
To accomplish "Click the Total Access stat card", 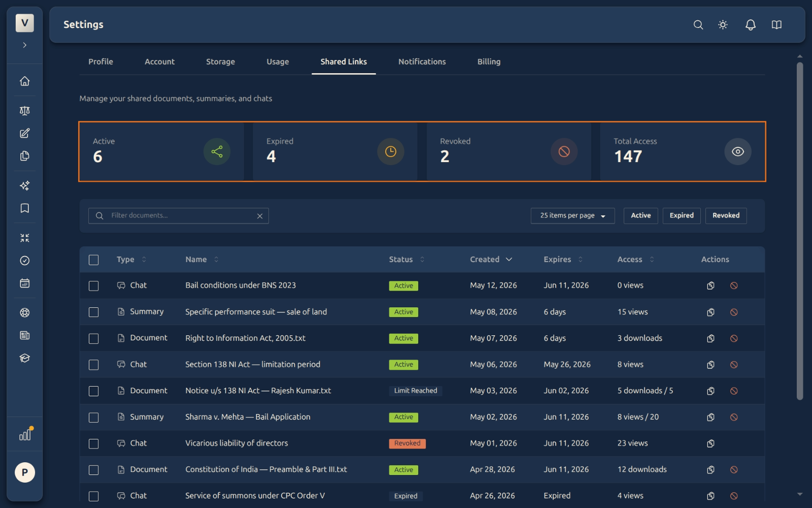I will (x=682, y=151).
